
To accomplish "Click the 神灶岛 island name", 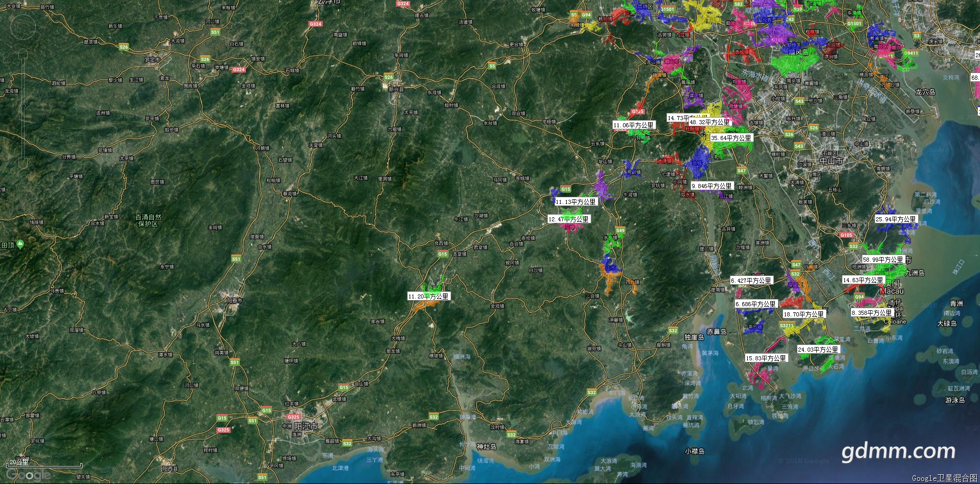I will pyautogui.click(x=486, y=447).
